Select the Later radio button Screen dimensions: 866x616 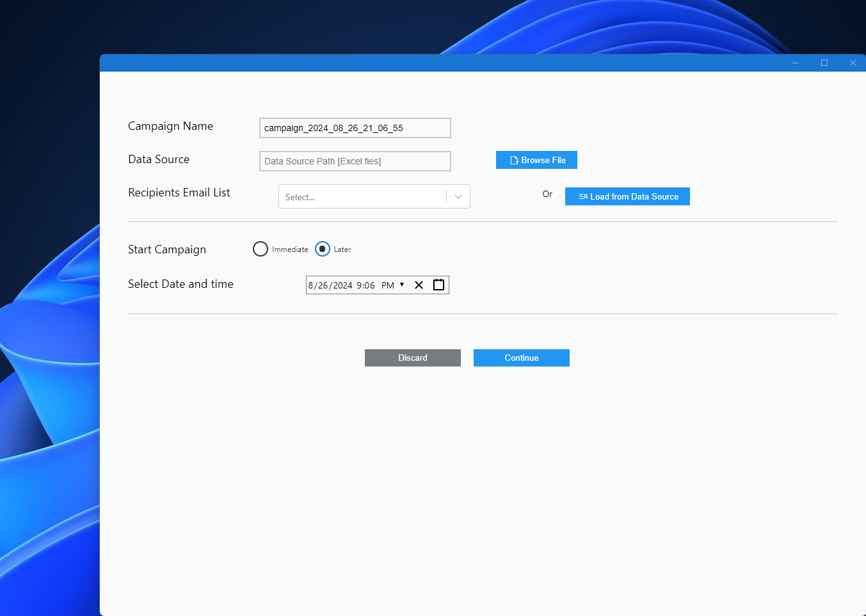point(323,249)
